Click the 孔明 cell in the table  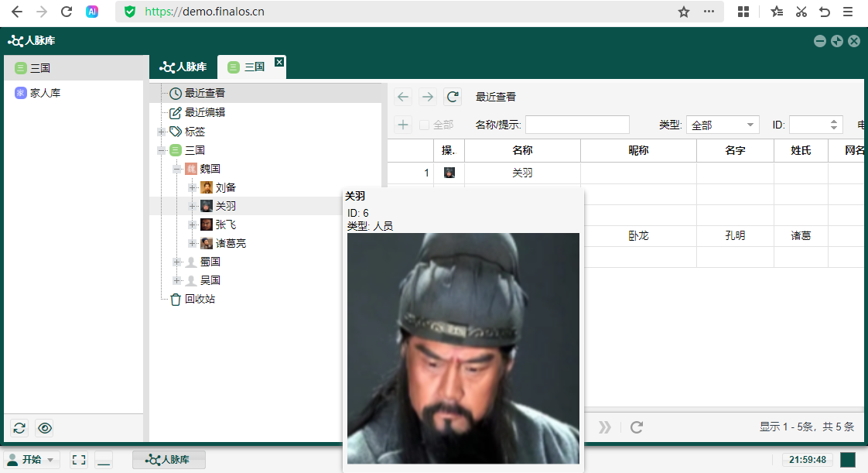pos(735,236)
